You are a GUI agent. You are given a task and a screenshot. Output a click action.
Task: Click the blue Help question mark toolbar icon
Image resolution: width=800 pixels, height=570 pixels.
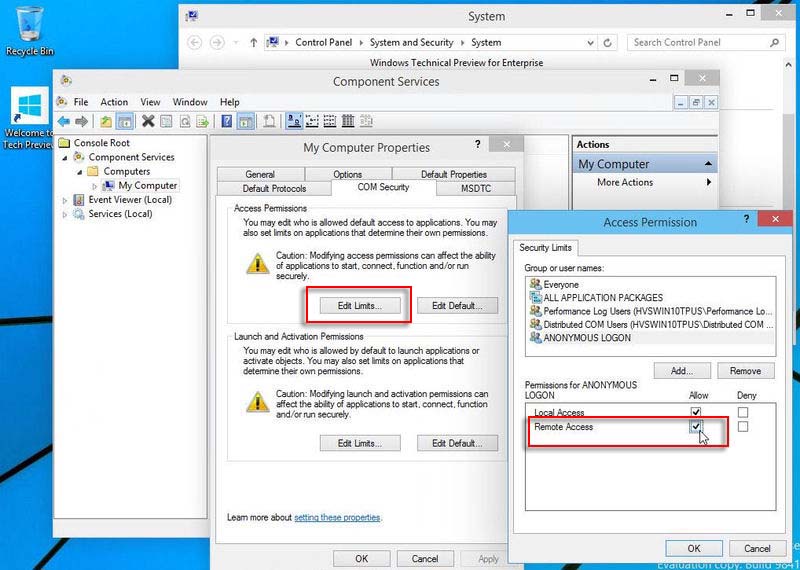tap(227, 121)
